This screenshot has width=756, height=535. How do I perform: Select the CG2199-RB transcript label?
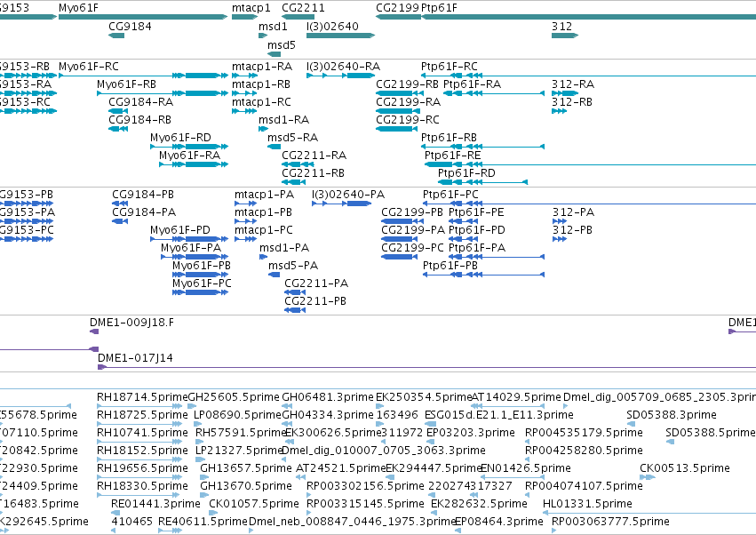[x=408, y=84]
